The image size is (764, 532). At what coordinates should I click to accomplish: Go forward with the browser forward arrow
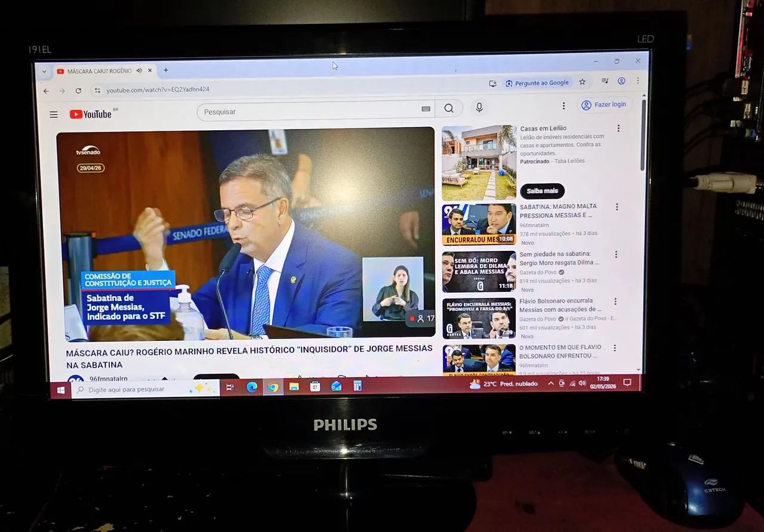click(x=62, y=91)
